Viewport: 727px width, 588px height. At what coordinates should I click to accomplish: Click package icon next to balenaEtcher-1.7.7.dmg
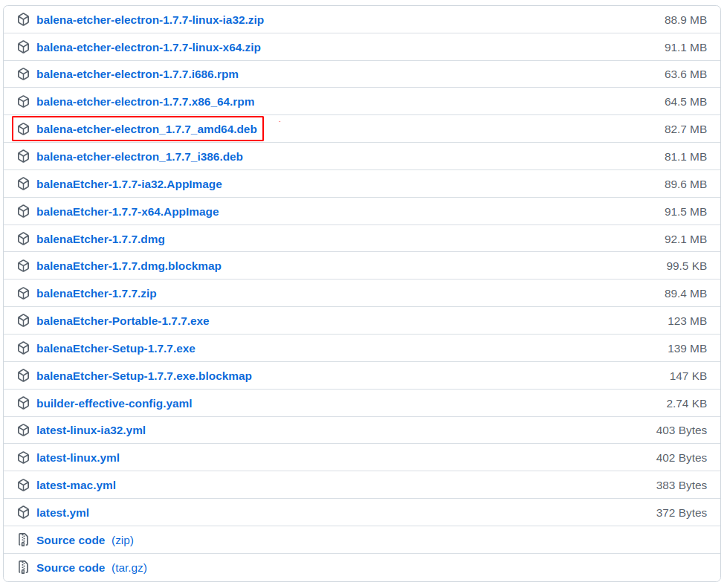23,239
